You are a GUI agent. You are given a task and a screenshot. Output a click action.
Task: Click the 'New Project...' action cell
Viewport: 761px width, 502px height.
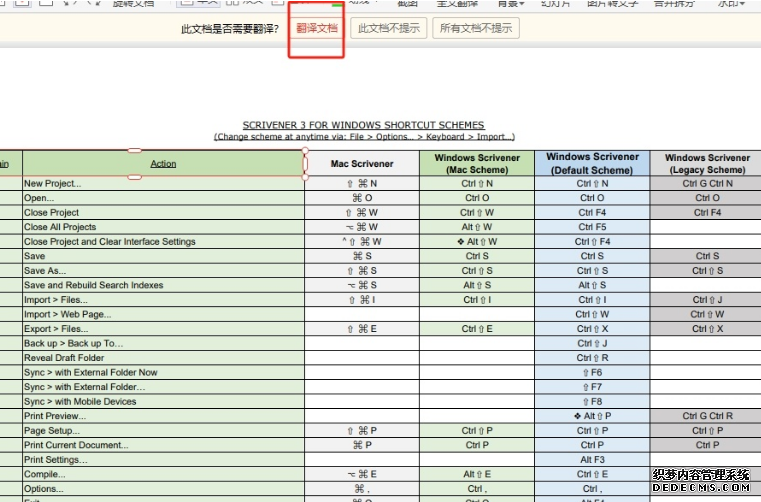pos(163,184)
